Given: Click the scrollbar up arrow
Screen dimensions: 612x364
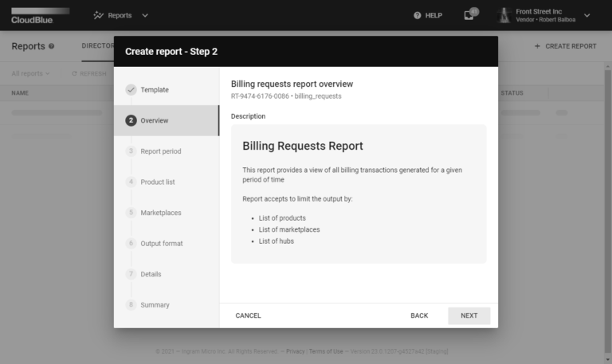Looking at the screenshot, I should (x=608, y=66).
